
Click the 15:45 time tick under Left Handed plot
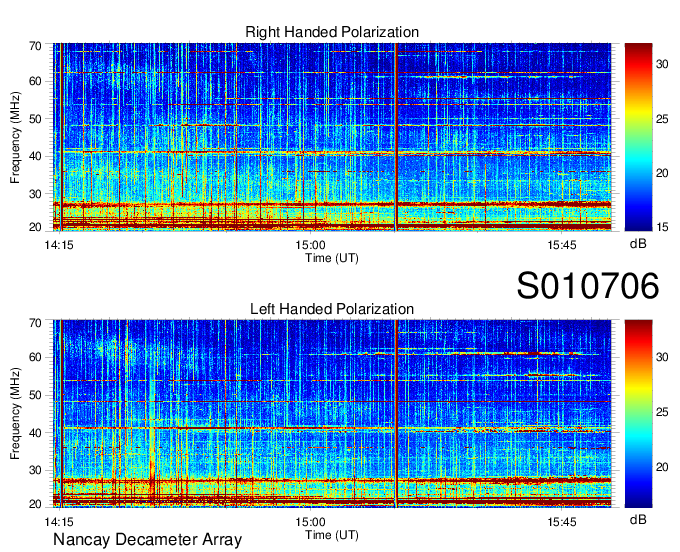coord(562,522)
